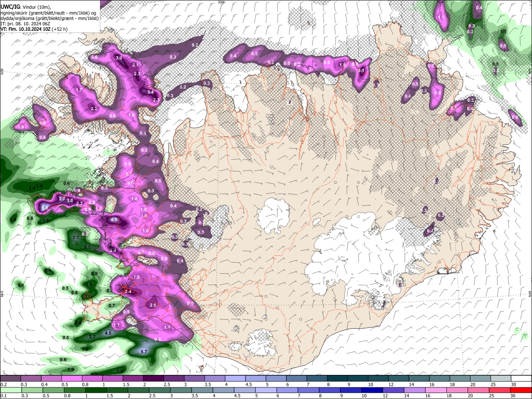Screen dimensions: 532x399
Task: Pick the darkest green 1 swatch in lower scale
Action: 96,390
